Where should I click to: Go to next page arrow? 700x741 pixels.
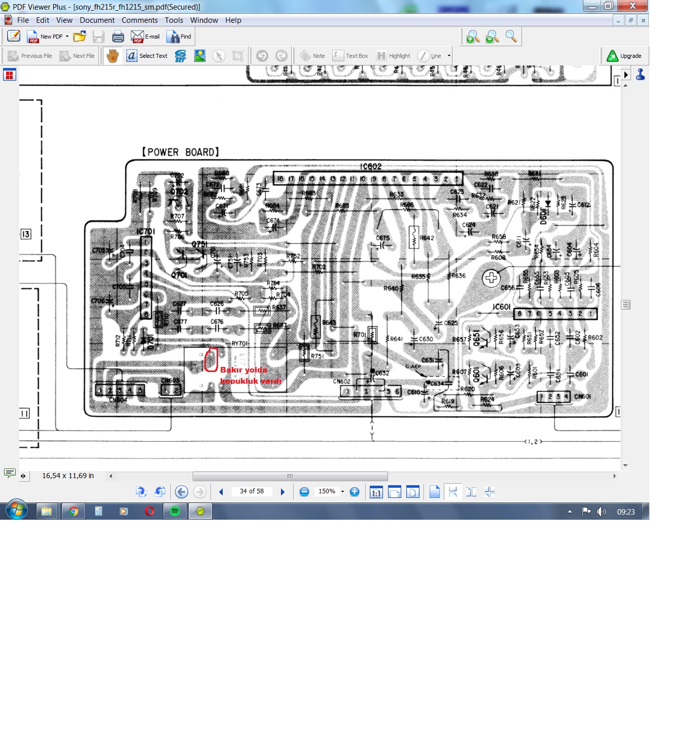pyautogui.click(x=283, y=492)
